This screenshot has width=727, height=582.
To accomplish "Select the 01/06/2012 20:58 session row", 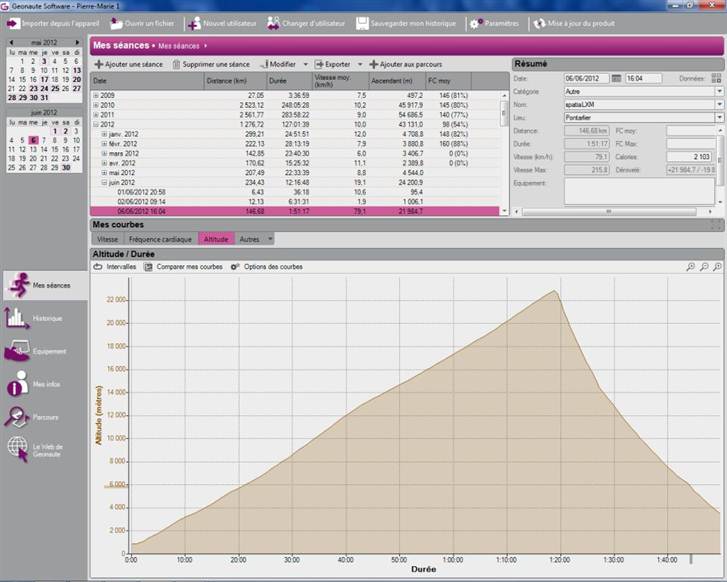I will coord(295,192).
